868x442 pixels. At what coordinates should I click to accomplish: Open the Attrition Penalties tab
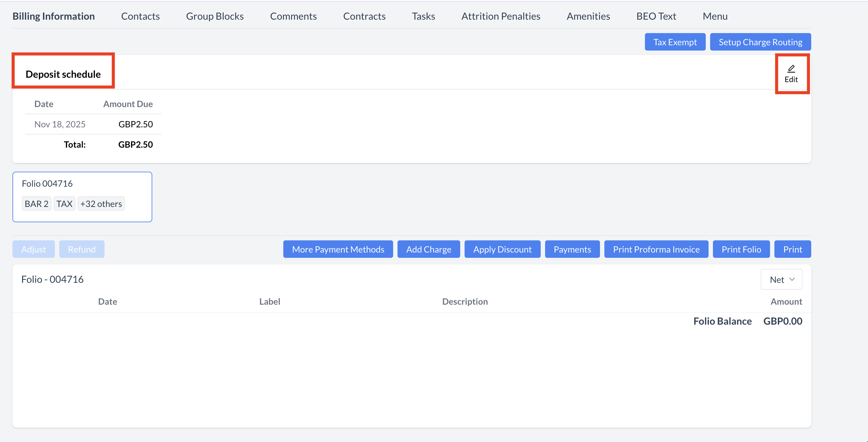click(501, 16)
